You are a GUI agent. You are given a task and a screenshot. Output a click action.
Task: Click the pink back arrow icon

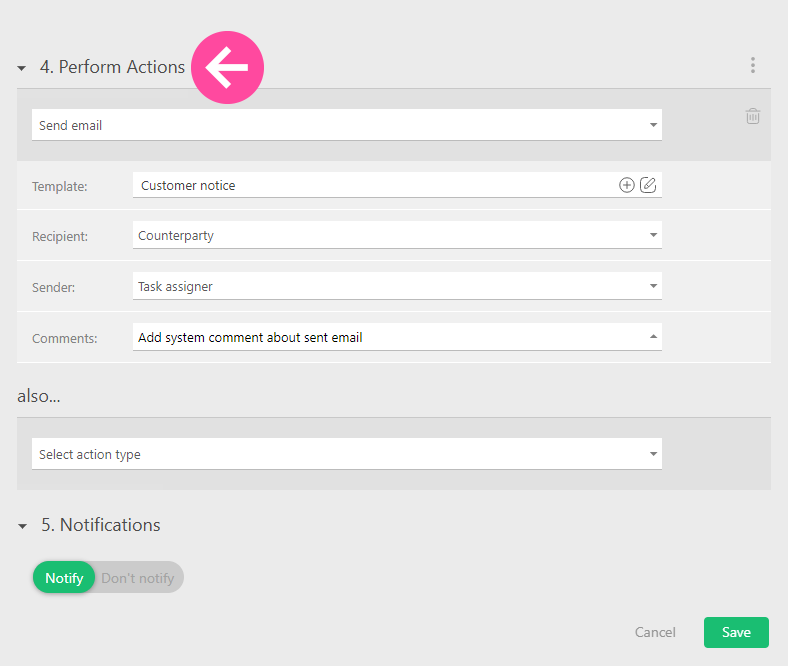(x=227, y=67)
